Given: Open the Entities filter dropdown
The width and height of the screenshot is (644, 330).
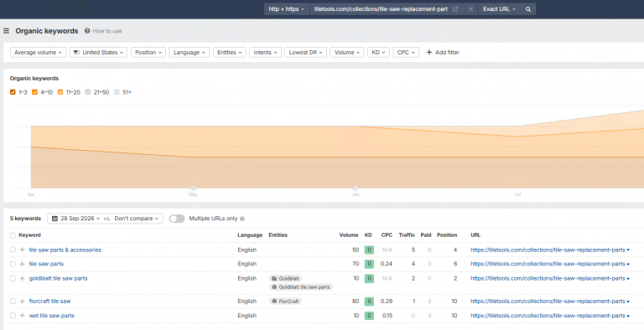Looking at the screenshot, I should 229,53.
